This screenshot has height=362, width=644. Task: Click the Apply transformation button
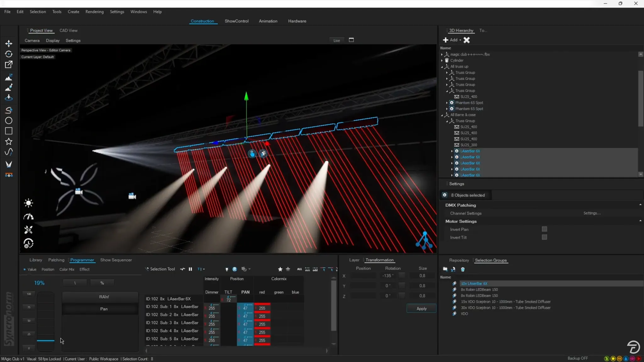click(421, 309)
